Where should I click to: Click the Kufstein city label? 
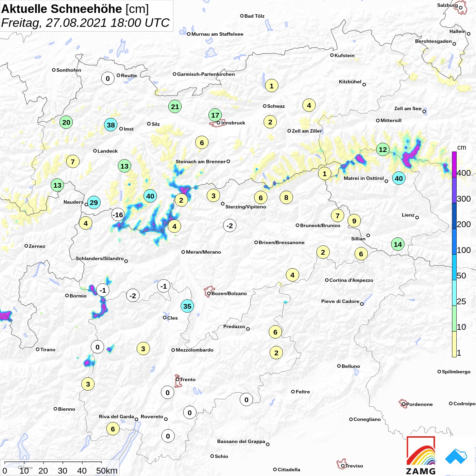(x=344, y=55)
